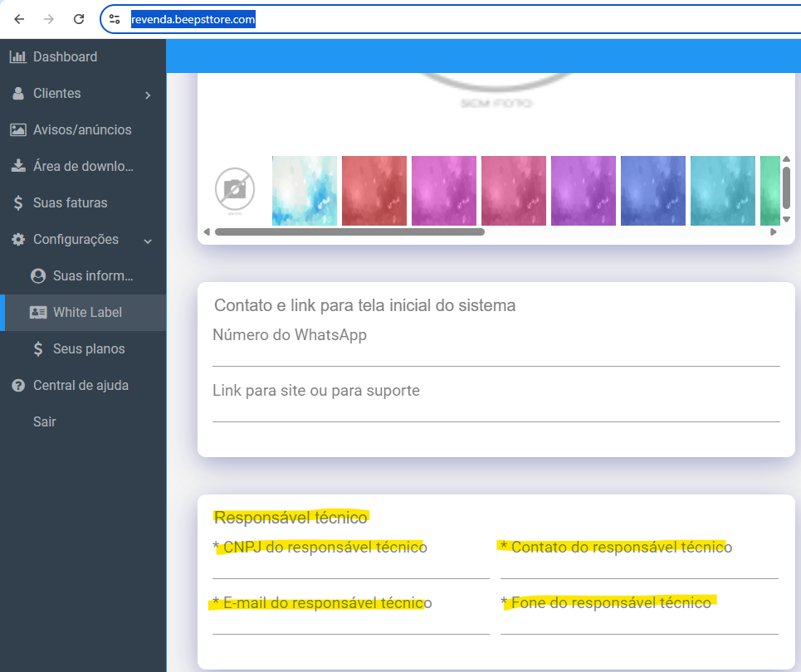This screenshot has width=801, height=672.
Task: Focus the Fone do responsável técnico field
Action: pos(640,623)
